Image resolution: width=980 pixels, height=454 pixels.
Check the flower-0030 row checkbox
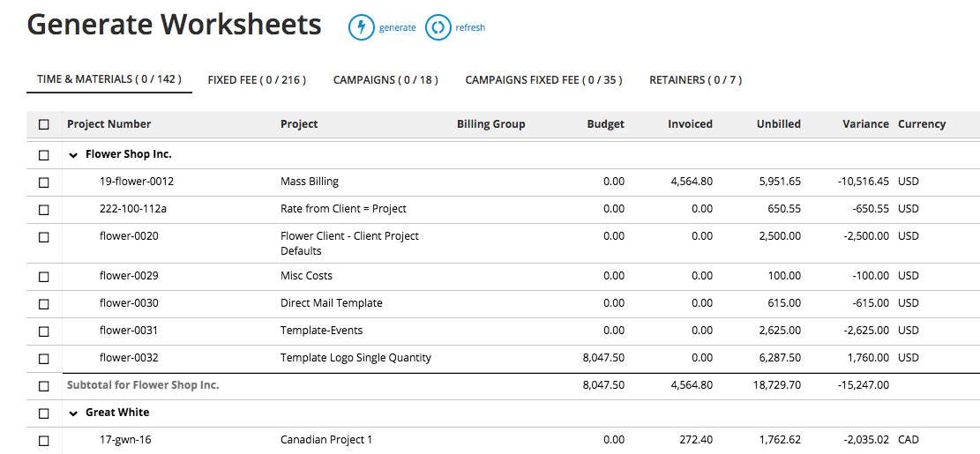44,304
